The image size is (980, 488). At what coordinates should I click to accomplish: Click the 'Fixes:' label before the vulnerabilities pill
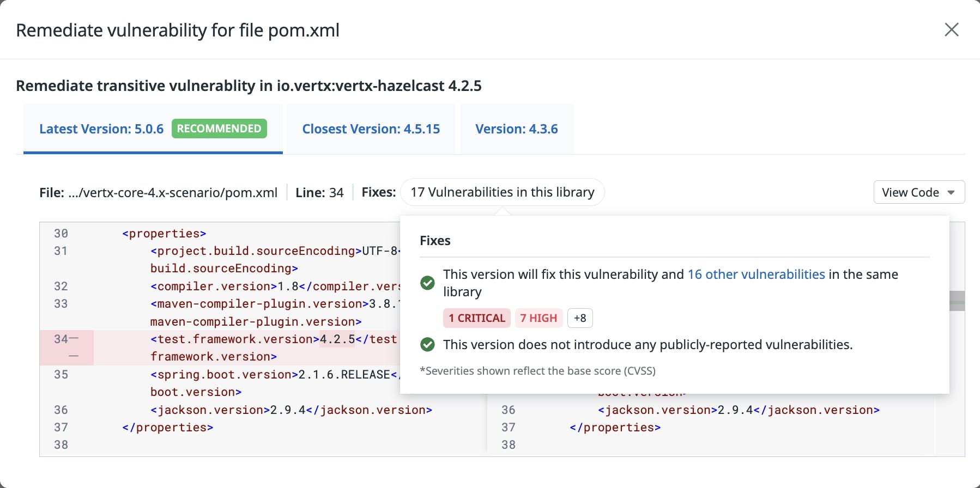point(379,192)
